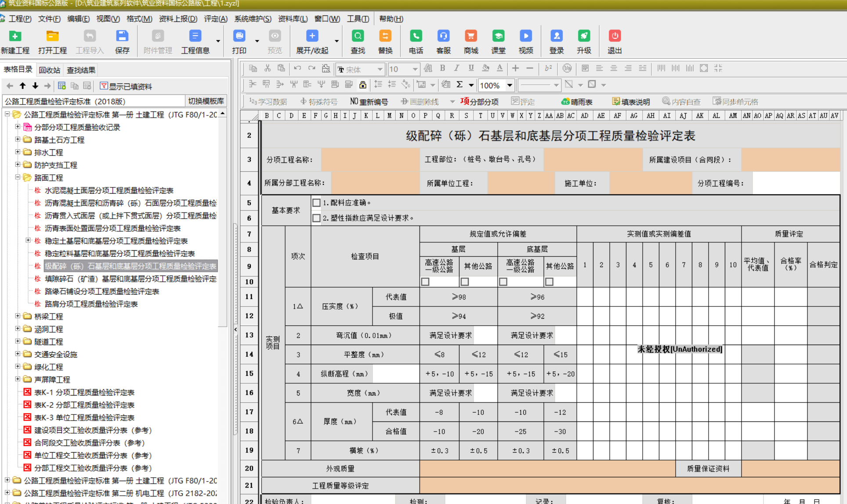
Task: Click the move down arrow in tree toolbar
Action: (35, 86)
